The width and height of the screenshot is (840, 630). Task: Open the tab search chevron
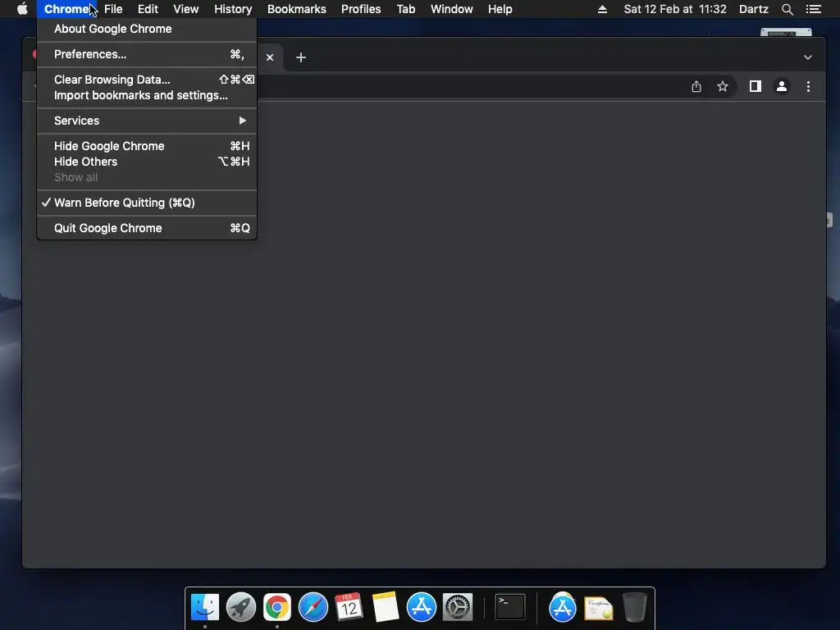(x=808, y=57)
